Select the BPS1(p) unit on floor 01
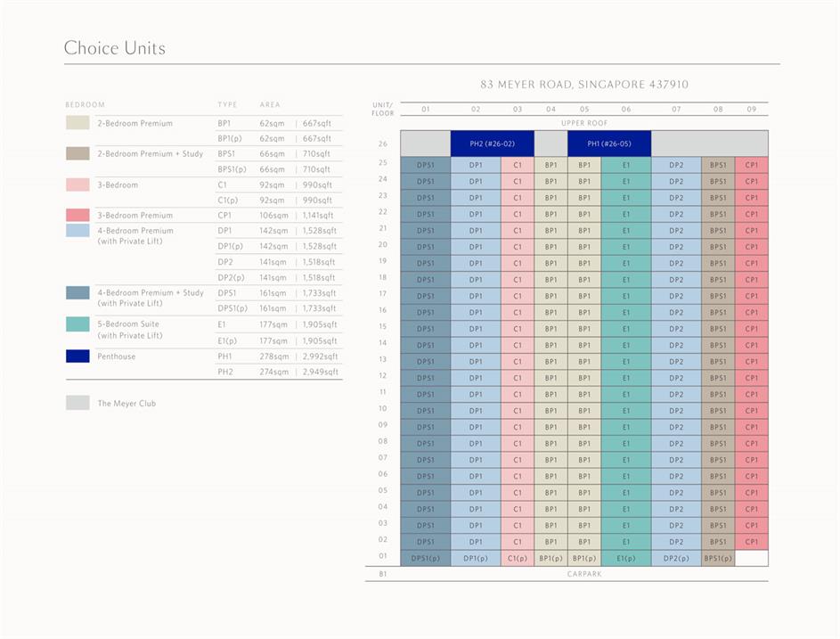This screenshot has height=639, width=840. [x=717, y=559]
